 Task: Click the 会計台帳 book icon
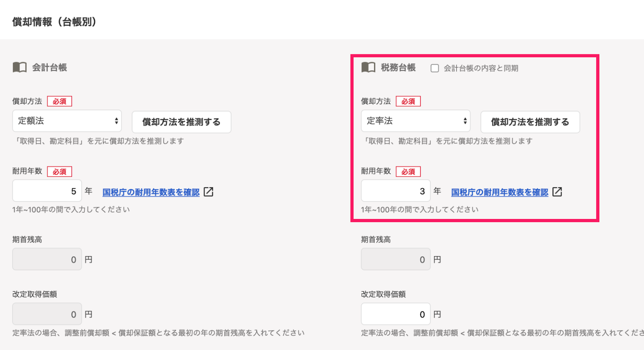(x=19, y=67)
